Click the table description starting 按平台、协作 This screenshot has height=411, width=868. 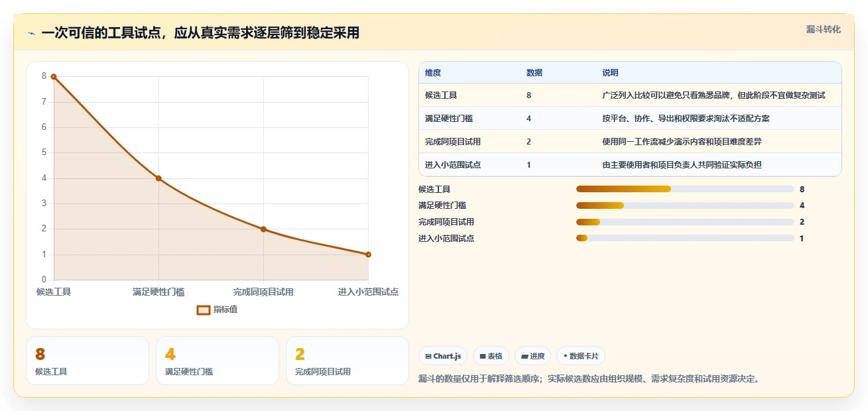686,119
